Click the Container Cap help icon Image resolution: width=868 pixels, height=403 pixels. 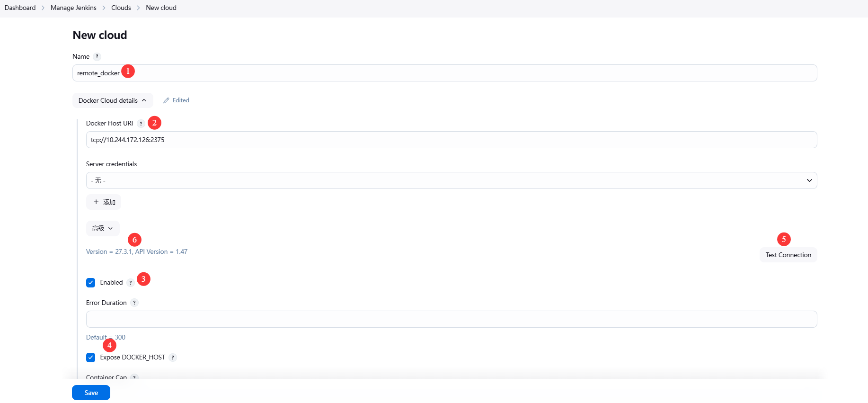click(134, 377)
